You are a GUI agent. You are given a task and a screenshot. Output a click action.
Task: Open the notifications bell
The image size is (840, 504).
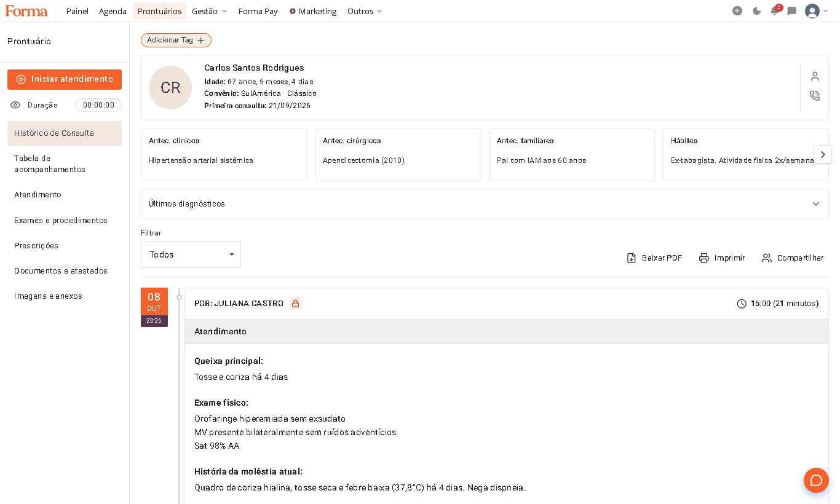tap(775, 11)
